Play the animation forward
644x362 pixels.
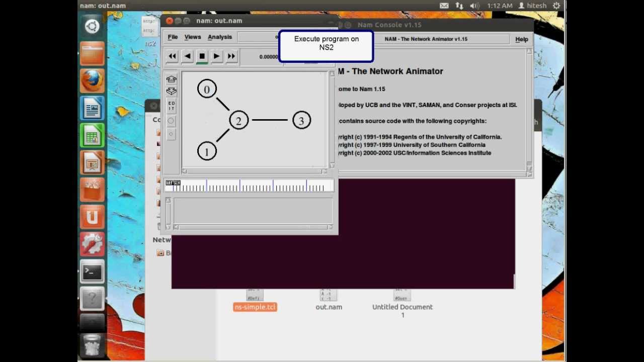pos(216,56)
